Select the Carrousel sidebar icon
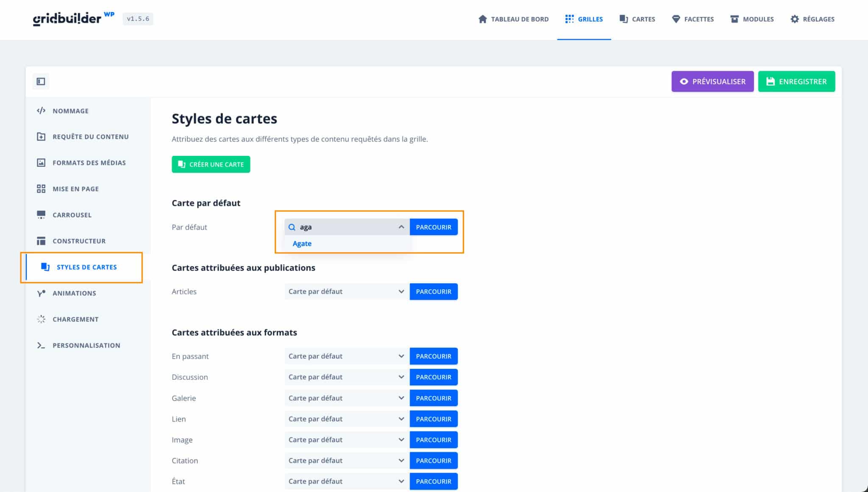The image size is (868, 492). point(41,215)
